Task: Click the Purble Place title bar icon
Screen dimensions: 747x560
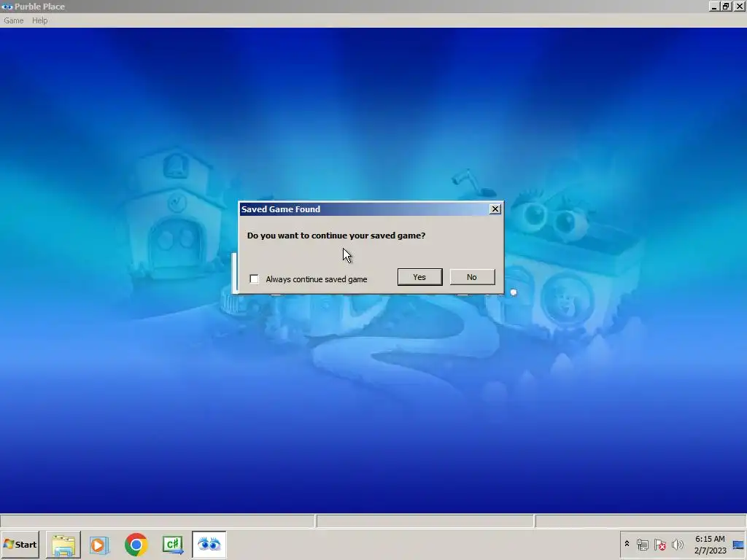Action: [7, 7]
